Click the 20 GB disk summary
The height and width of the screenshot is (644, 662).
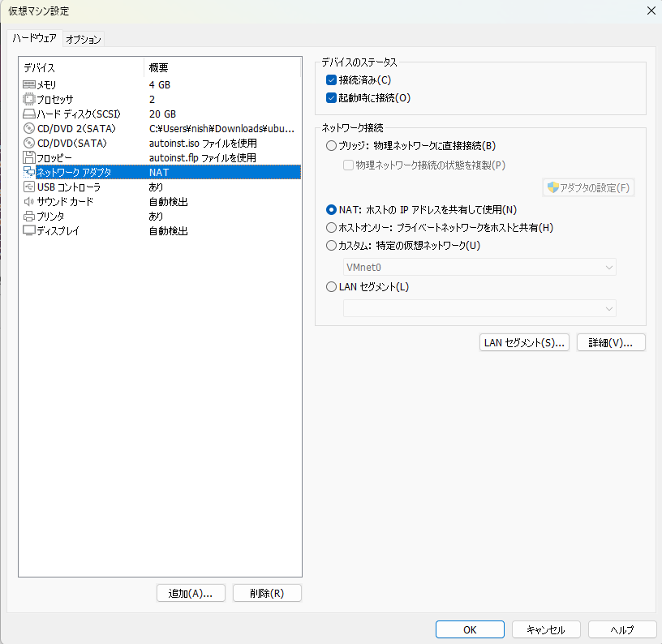(162, 114)
